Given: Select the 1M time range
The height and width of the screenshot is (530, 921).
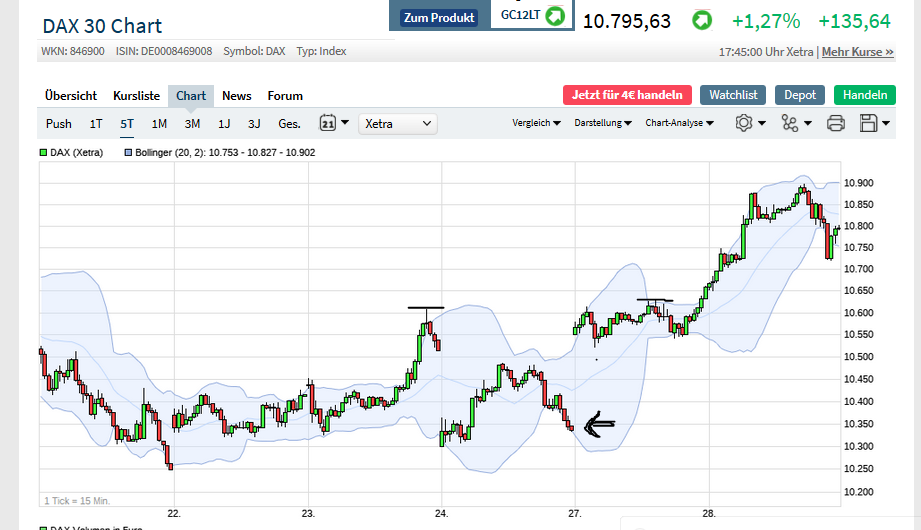Looking at the screenshot, I should click(159, 124).
